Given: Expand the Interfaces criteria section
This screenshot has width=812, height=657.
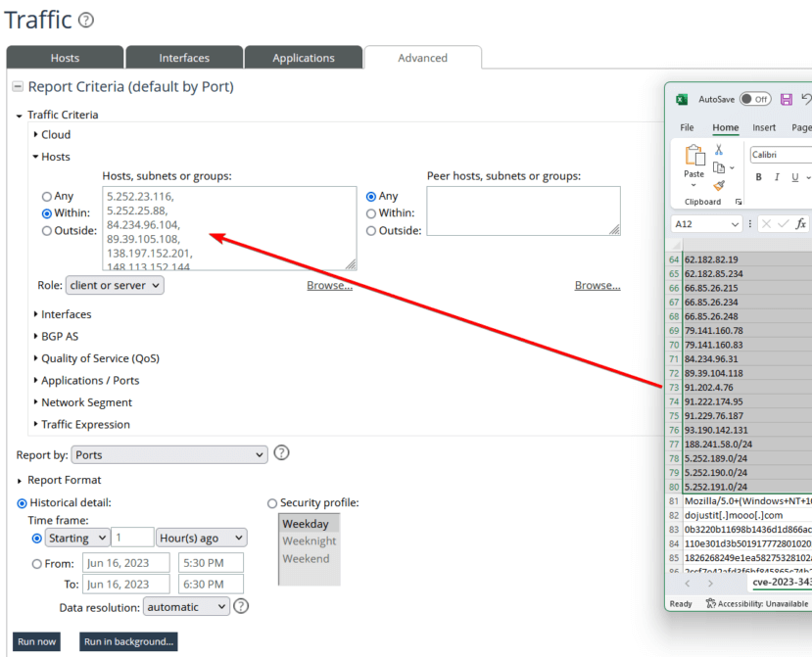Looking at the screenshot, I should (35, 314).
